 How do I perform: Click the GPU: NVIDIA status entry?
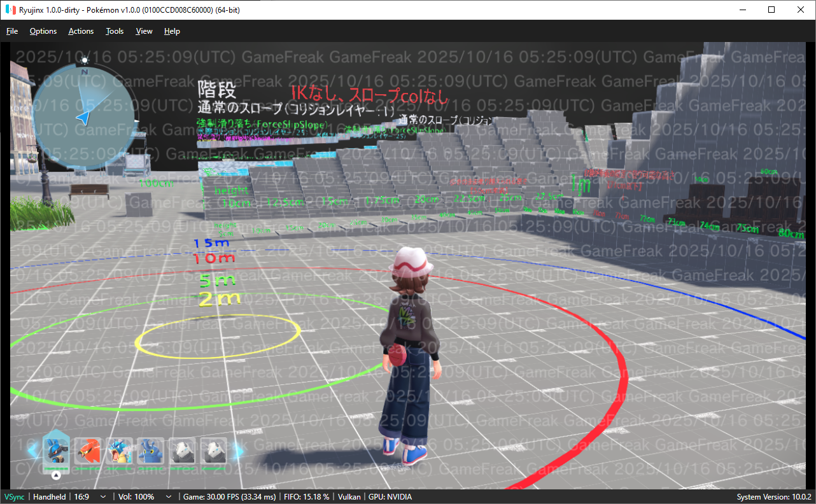click(x=390, y=497)
